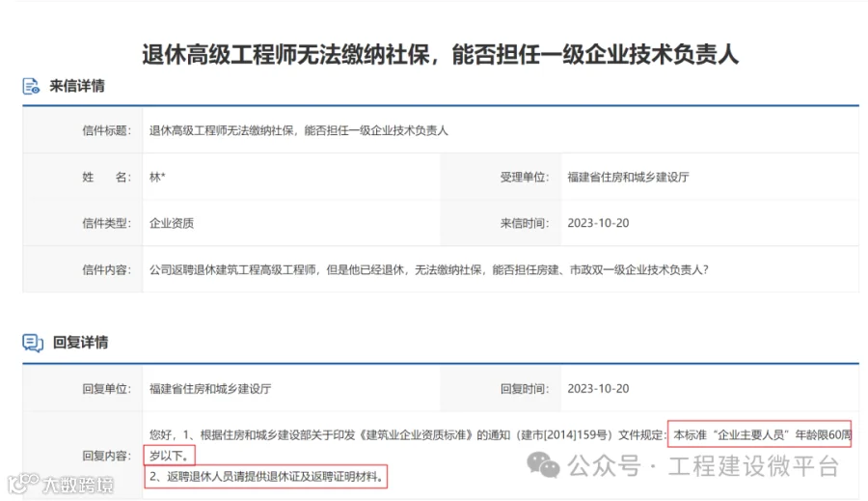Click the letter content starting with 公司返聘退休
868x501 pixels.
pos(429,270)
